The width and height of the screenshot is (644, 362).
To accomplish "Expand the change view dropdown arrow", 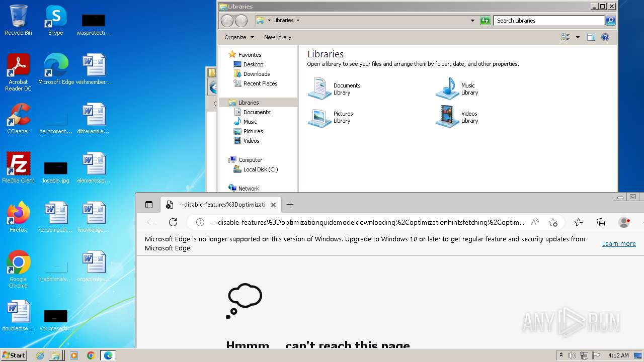I will coord(578,37).
